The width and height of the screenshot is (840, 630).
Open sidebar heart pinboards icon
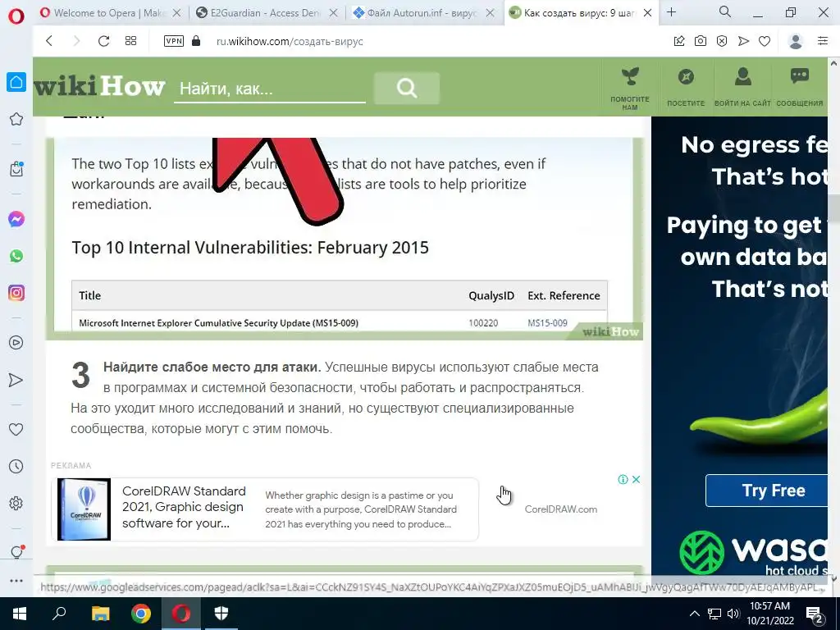pyautogui.click(x=16, y=429)
